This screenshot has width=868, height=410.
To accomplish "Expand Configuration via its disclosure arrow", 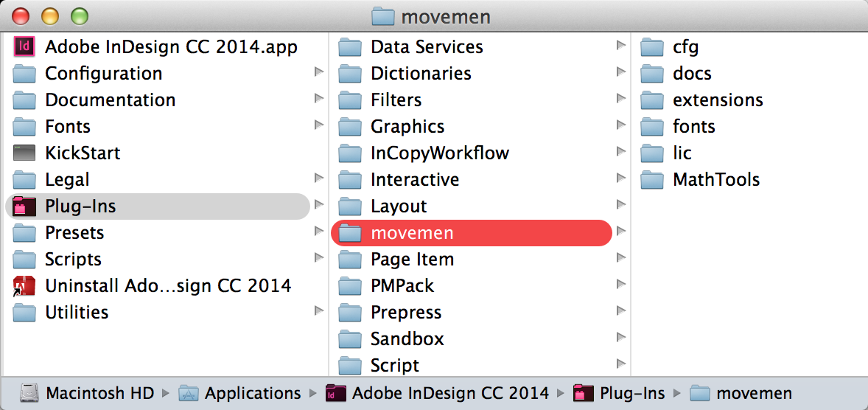I will click(318, 72).
